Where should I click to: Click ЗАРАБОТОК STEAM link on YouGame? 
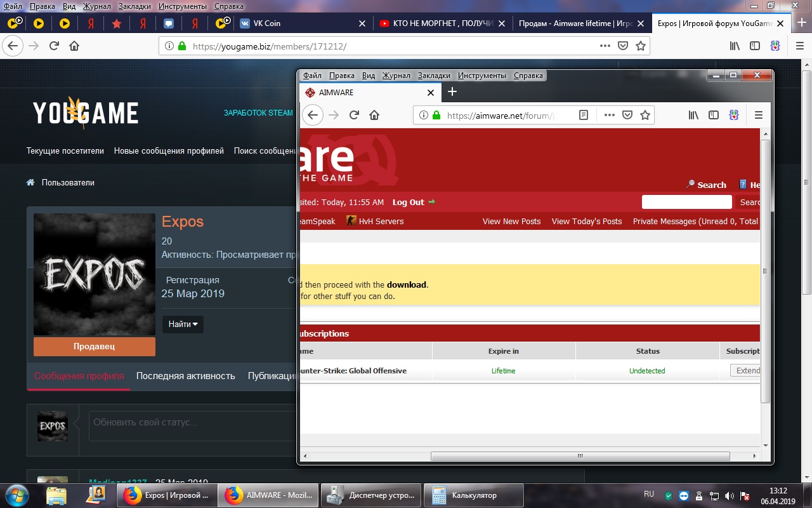click(258, 113)
